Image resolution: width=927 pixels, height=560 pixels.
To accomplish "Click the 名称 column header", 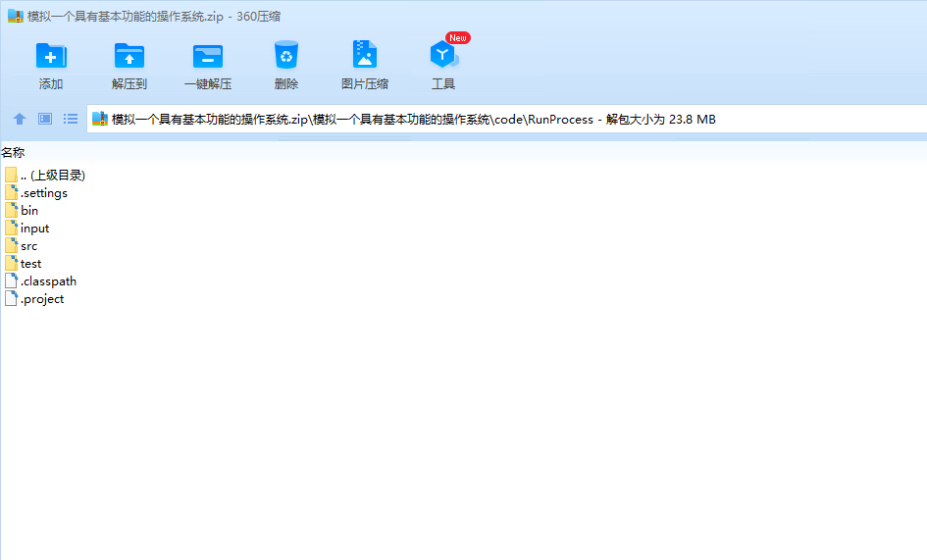I will 13,153.
